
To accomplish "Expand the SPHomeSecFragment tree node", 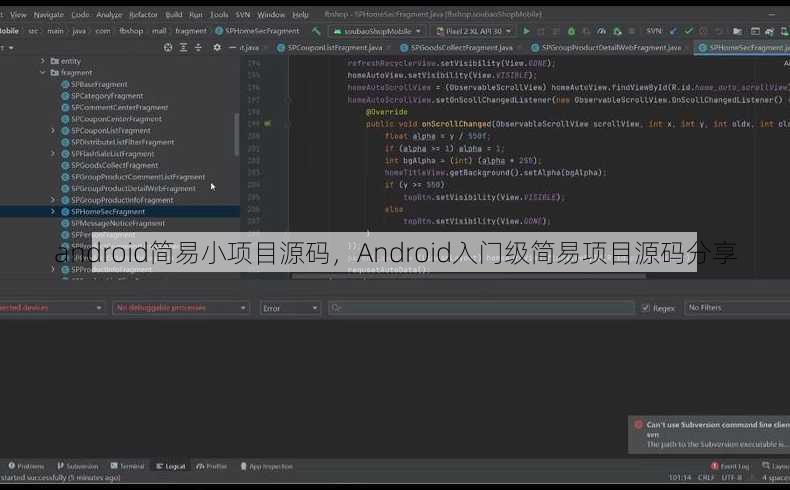I will pos(53,212).
